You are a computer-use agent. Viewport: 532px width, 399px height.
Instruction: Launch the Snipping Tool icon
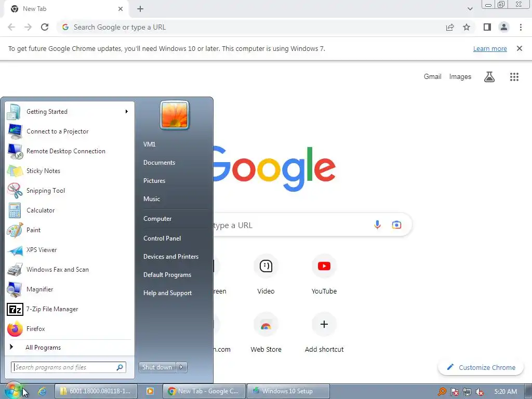[15, 190]
